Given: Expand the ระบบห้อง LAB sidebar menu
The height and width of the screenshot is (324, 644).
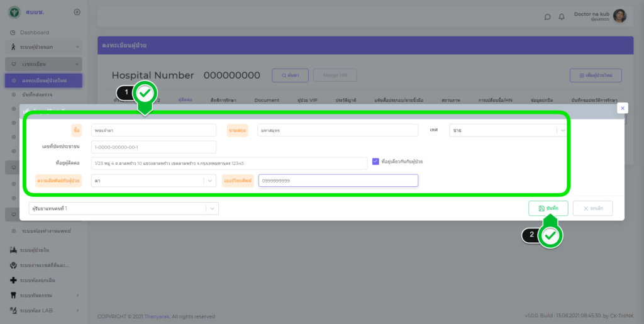Looking at the screenshot, I should click(77, 310).
